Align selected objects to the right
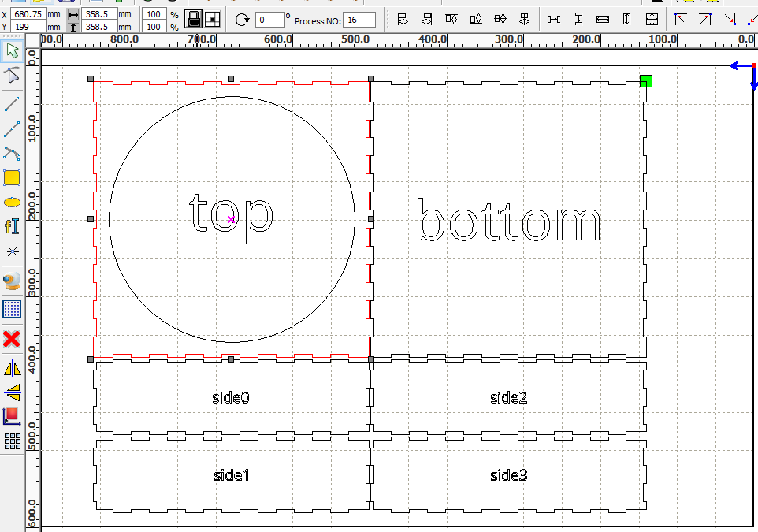The width and height of the screenshot is (758, 532). point(427,20)
